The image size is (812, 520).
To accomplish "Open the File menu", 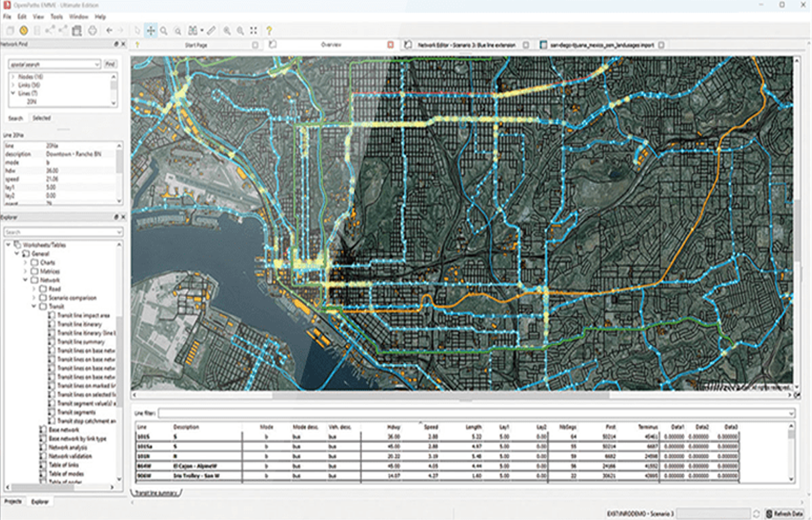I will click(7, 17).
